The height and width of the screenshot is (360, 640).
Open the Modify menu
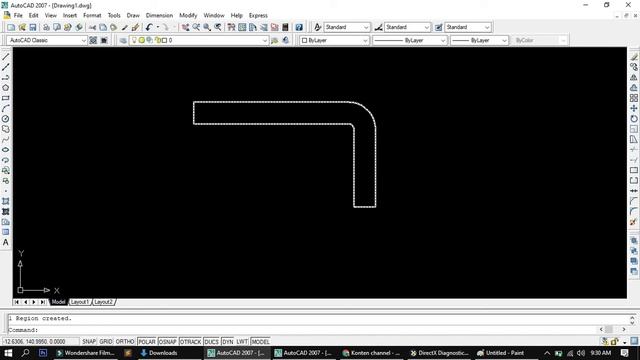click(x=188, y=16)
